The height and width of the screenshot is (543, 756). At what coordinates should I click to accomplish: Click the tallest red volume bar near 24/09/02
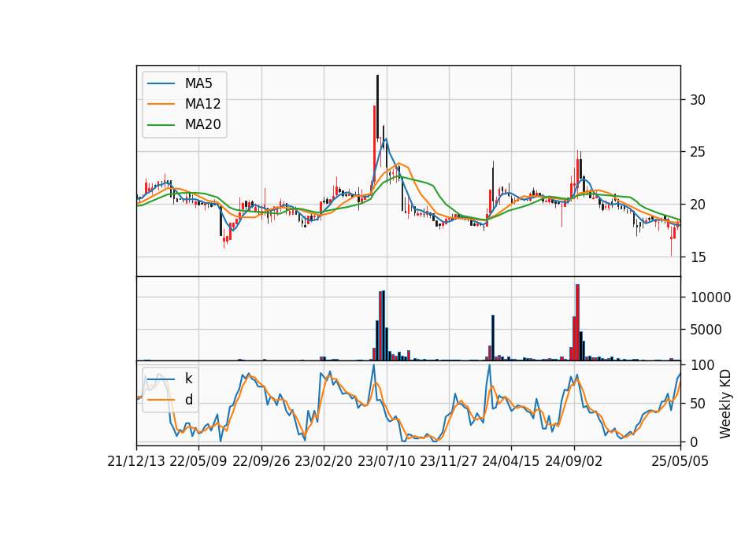pos(577,323)
